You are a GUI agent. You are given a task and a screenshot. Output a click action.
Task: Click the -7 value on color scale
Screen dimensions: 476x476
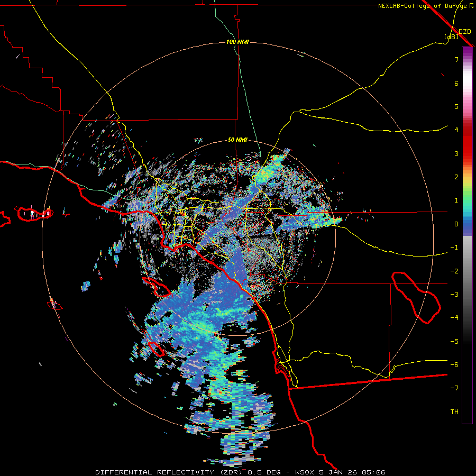tap(454, 388)
